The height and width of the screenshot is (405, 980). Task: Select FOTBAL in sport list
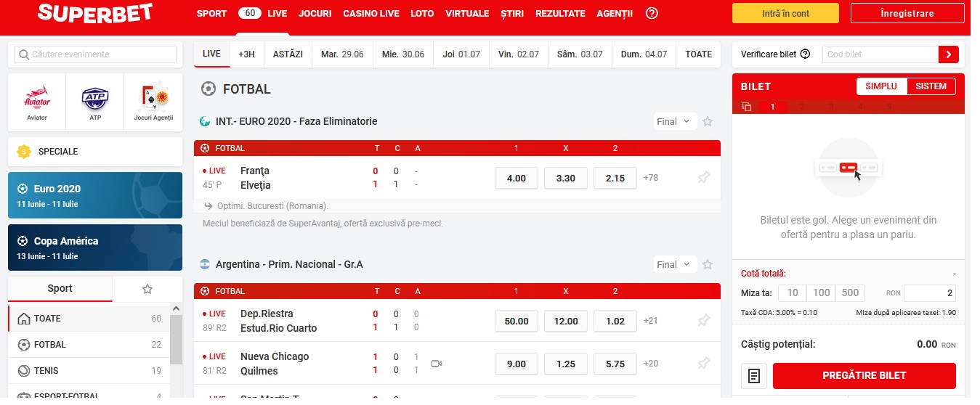tap(89, 345)
